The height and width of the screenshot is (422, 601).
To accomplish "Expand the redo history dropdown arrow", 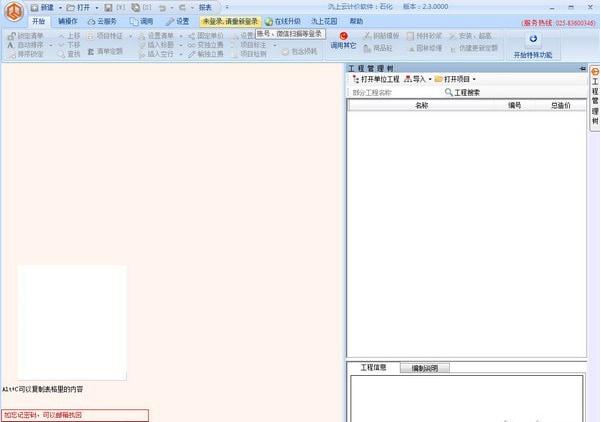I will point(192,8).
